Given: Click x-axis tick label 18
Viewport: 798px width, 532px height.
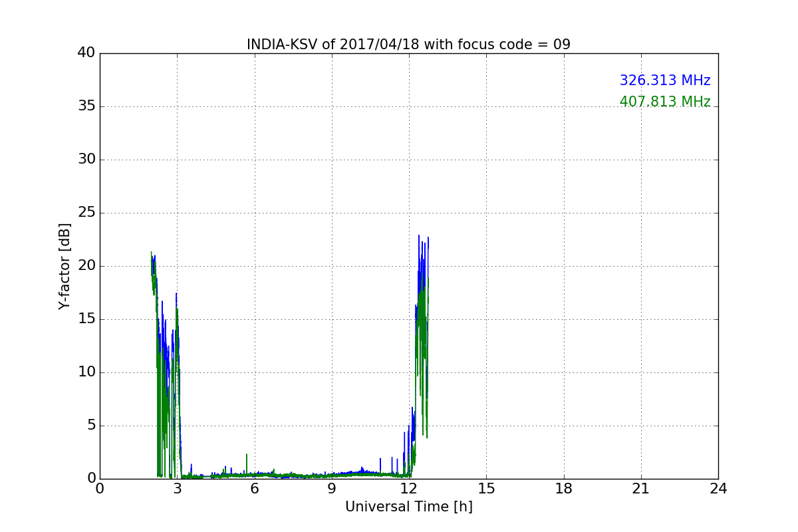Looking at the screenshot, I should click(x=564, y=489).
